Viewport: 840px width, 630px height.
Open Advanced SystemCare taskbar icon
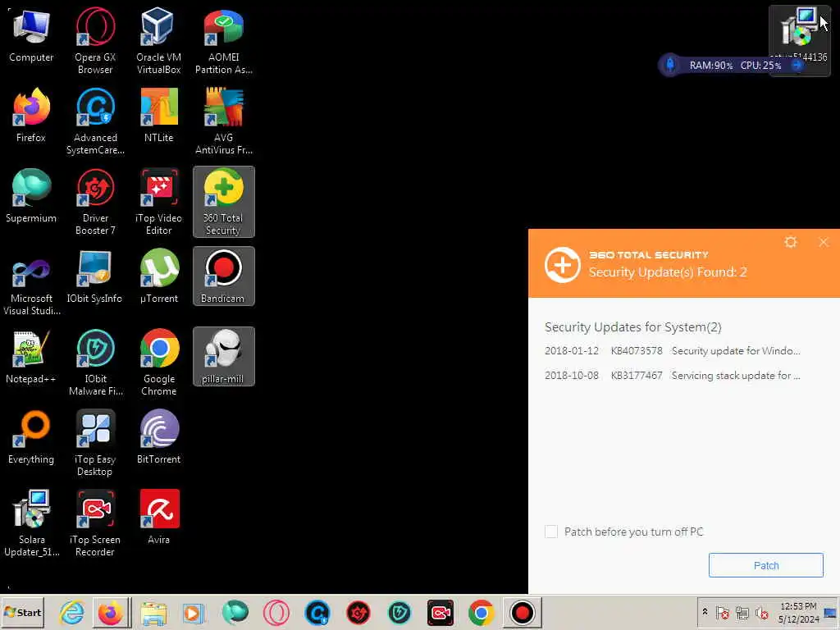coord(317,612)
